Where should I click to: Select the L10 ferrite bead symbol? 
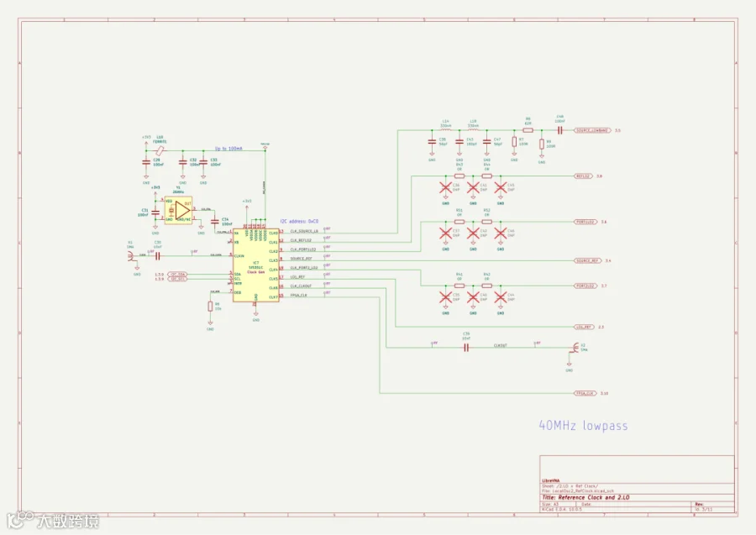(160, 150)
